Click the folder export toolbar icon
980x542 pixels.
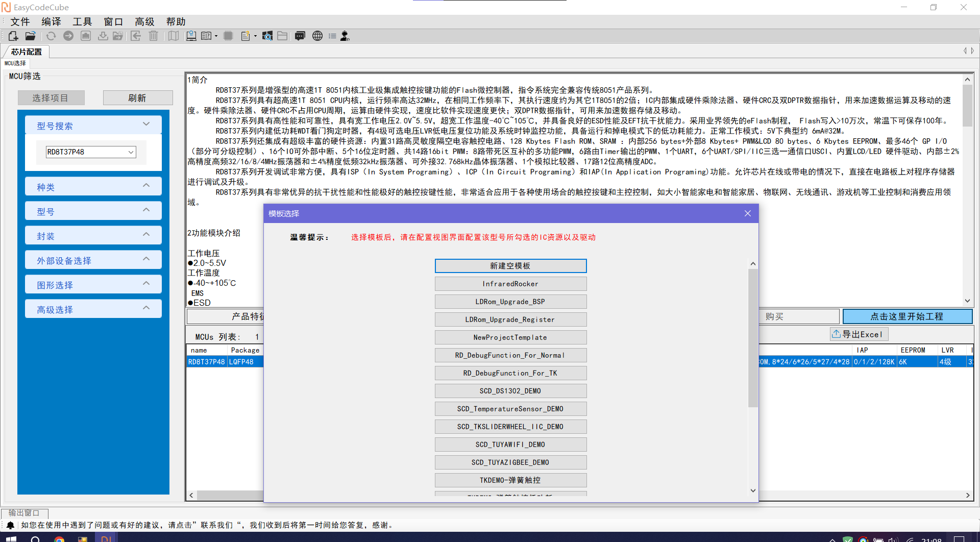pos(118,36)
